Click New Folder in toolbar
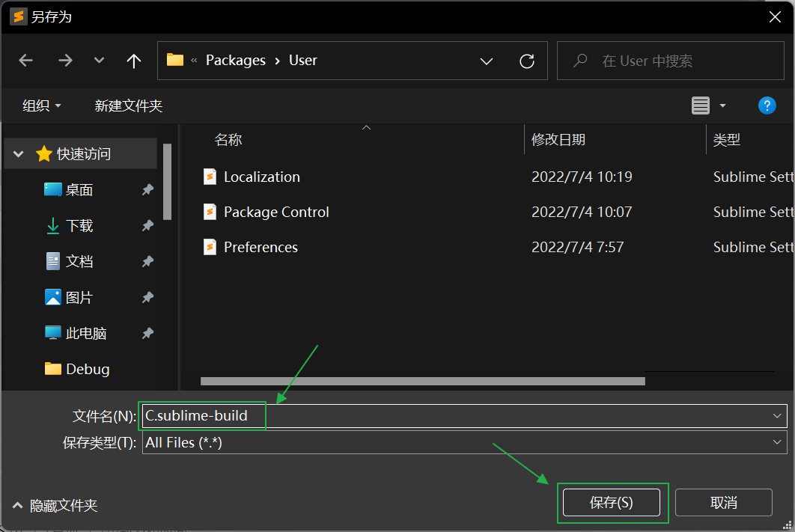795x532 pixels. pyautogui.click(x=129, y=106)
